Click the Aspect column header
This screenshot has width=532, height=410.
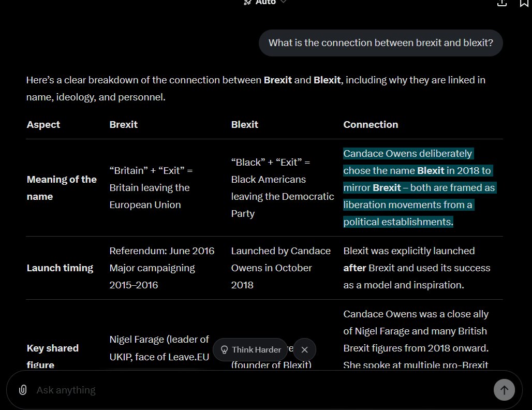point(43,125)
